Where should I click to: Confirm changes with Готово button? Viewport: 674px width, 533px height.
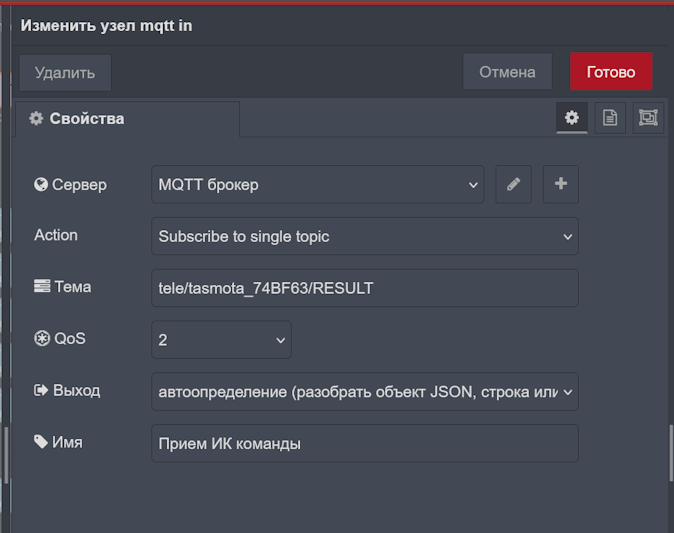tap(611, 72)
